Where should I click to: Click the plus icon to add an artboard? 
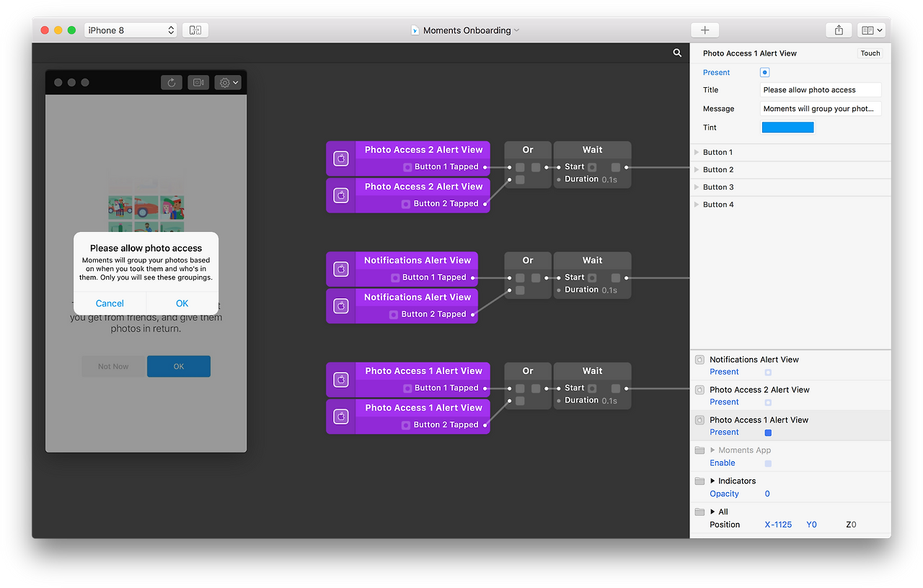(705, 30)
